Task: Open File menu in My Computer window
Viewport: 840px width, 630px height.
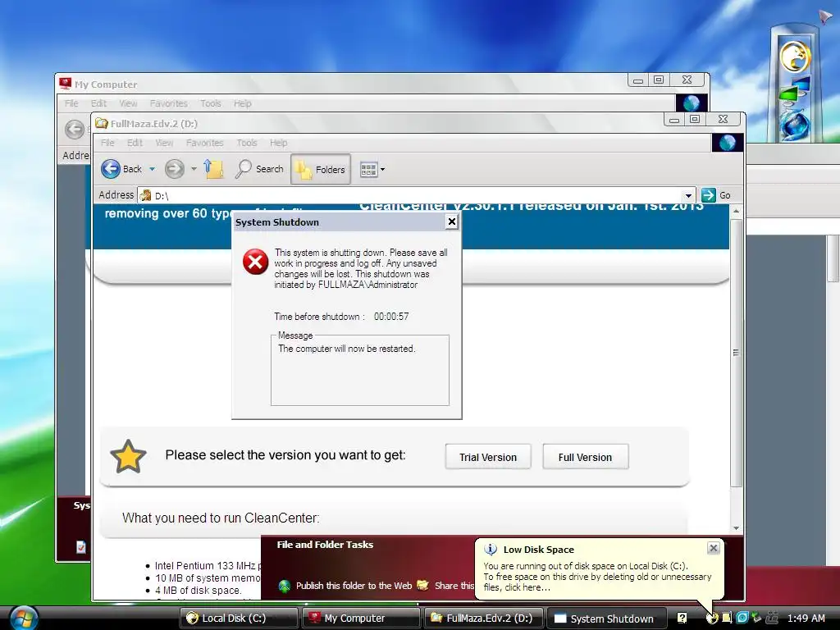Action: tap(71, 103)
